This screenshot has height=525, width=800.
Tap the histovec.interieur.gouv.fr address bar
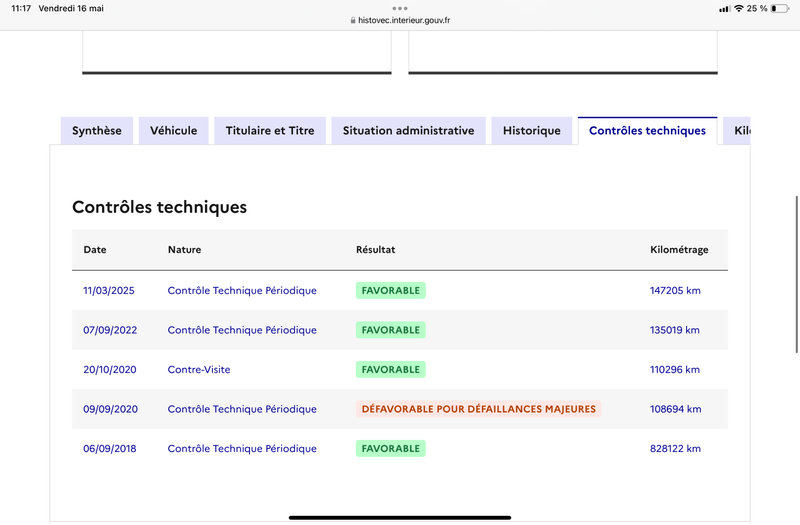pos(405,20)
